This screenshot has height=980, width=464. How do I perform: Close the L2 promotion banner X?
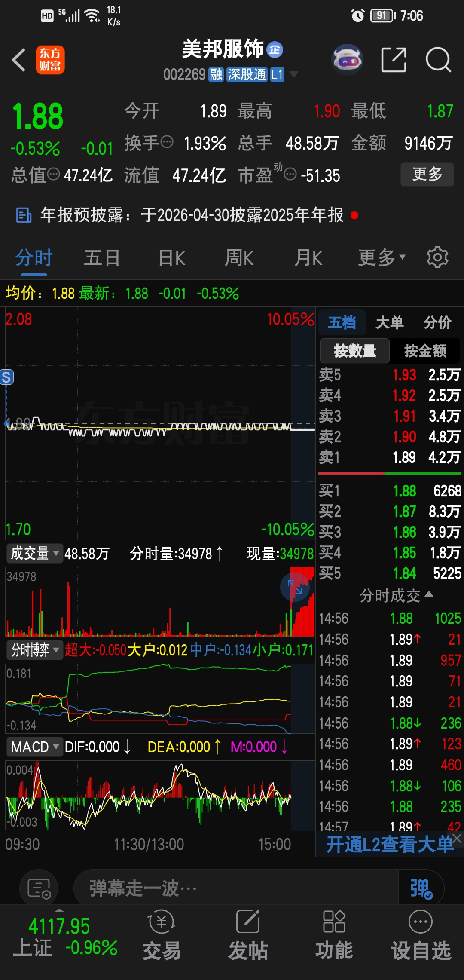(x=457, y=838)
